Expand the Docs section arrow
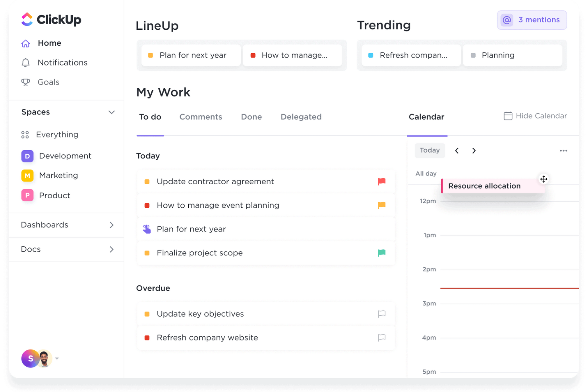 pyautogui.click(x=112, y=249)
